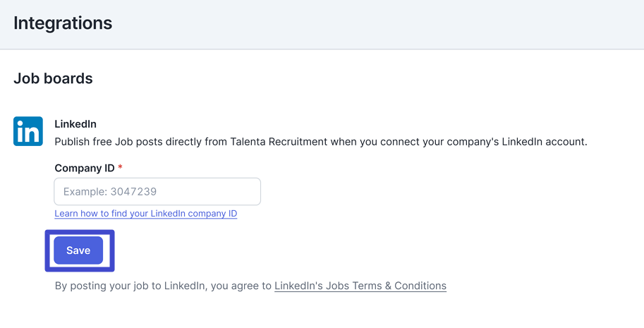The image size is (644, 328).
Task: Click the LinkedIn logo icon
Action: [28, 131]
